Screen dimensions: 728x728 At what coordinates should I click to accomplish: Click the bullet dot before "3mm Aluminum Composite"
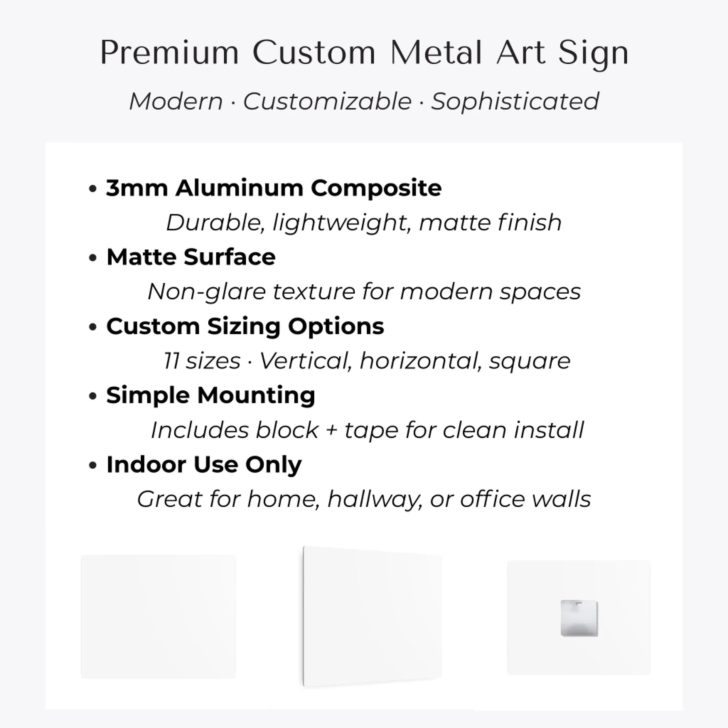(x=93, y=189)
